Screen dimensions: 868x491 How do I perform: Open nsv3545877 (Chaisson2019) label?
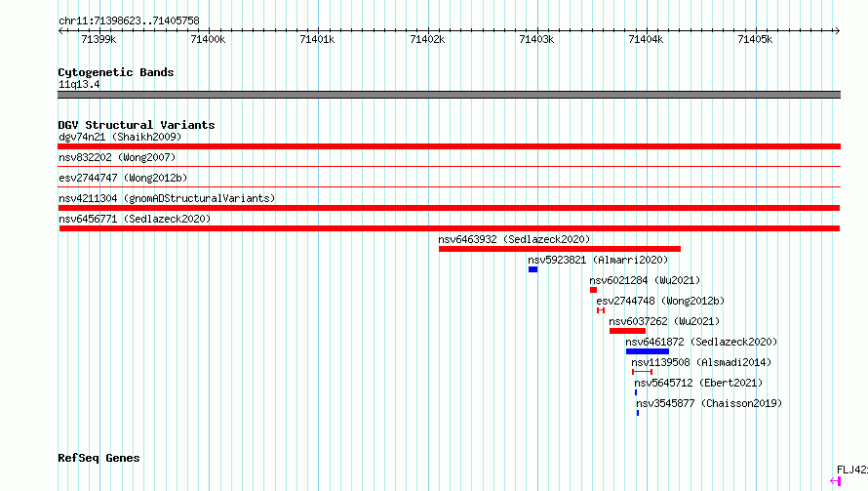709,403
